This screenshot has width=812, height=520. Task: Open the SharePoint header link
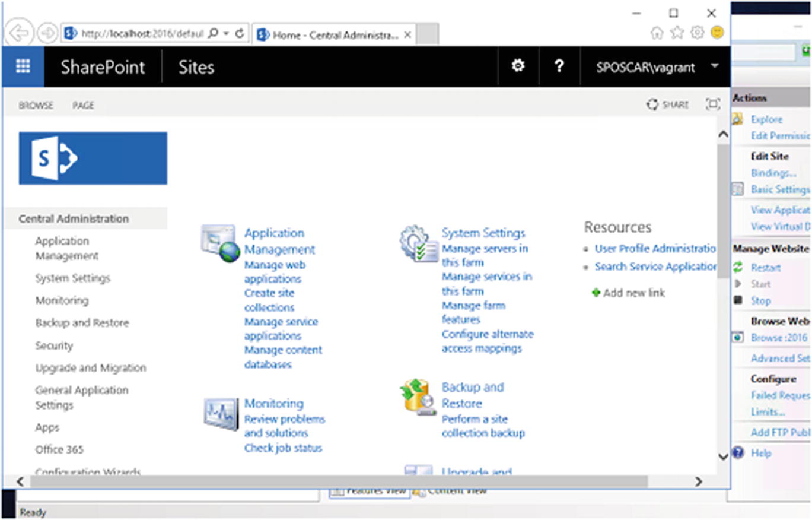103,67
